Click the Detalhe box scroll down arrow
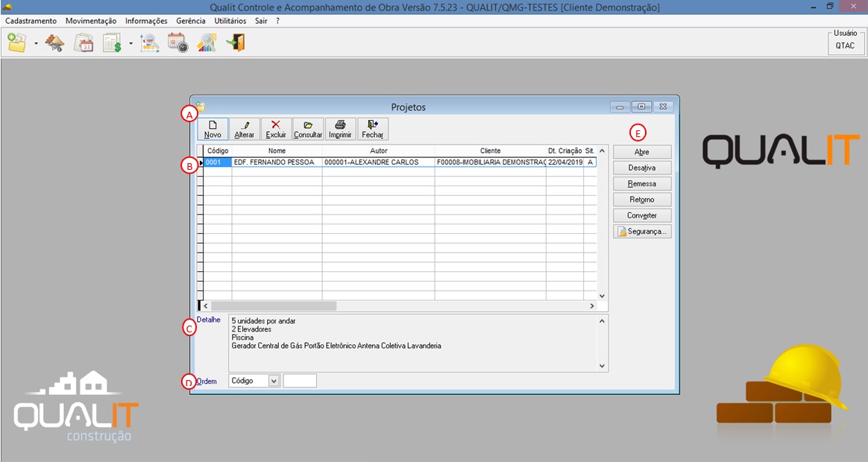 tap(603, 367)
